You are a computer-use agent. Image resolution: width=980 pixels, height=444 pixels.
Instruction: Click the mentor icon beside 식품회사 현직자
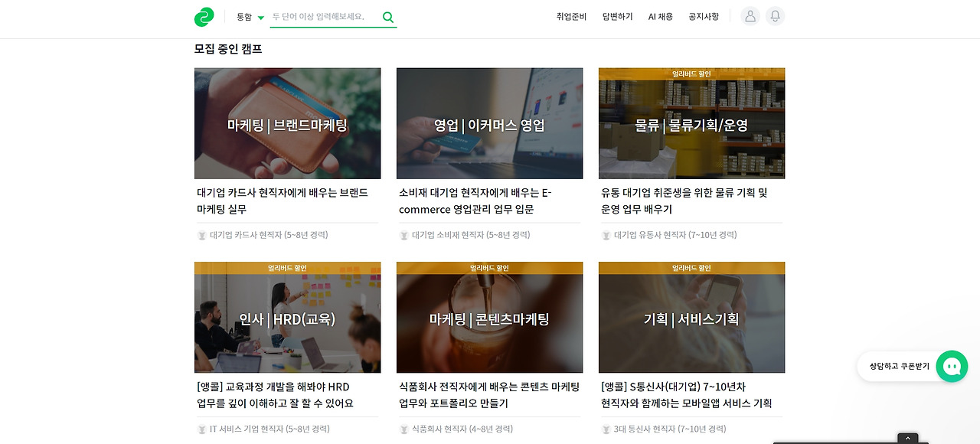[x=404, y=429]
